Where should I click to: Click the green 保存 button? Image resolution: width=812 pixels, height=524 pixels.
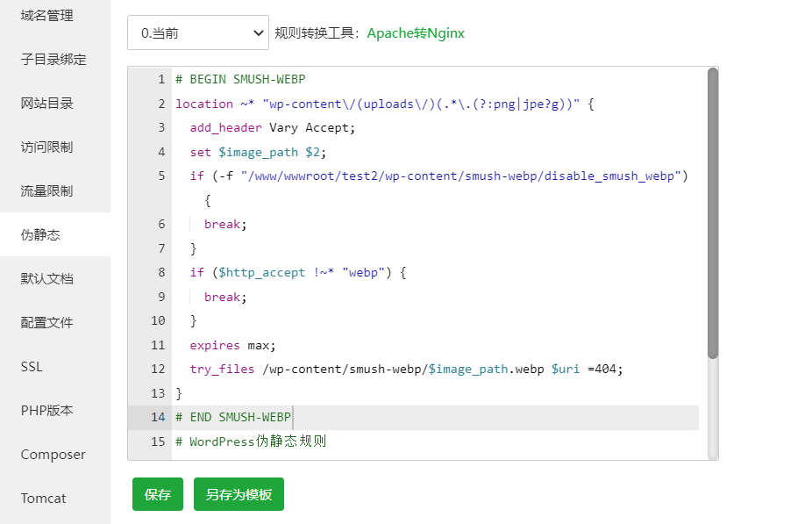[x=158, y=494]
